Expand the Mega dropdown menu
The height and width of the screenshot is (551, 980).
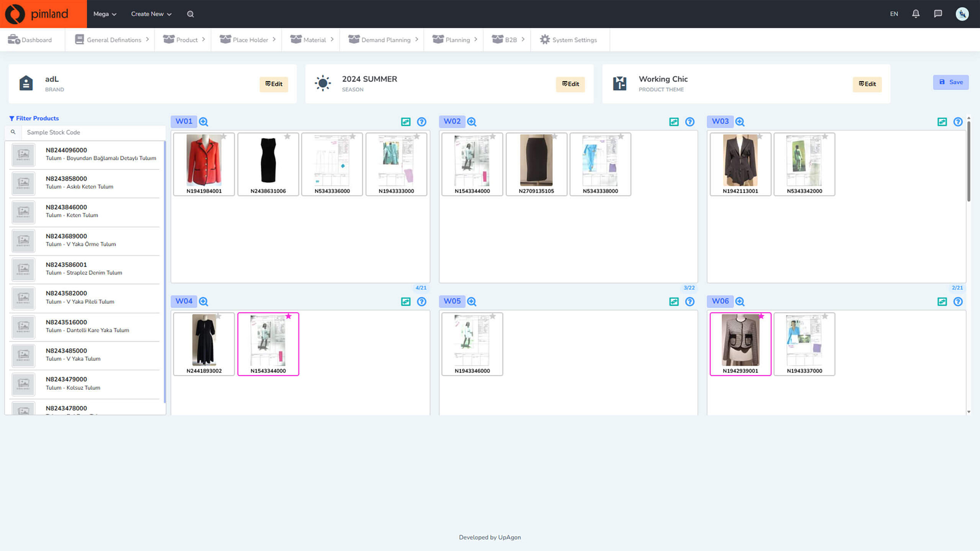point(104,14)
